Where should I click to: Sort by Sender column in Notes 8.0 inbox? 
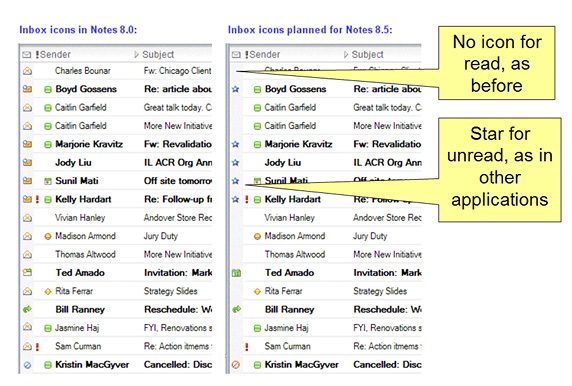55,54
